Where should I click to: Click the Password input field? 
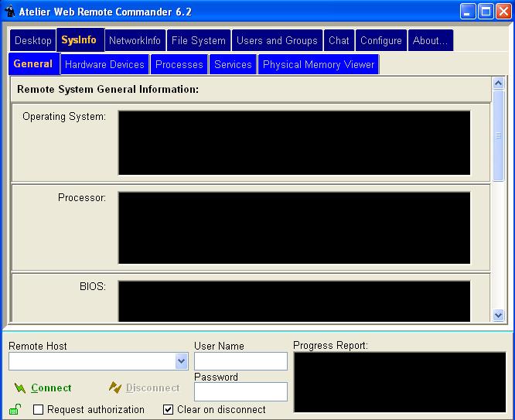click(x=240, y=391)
